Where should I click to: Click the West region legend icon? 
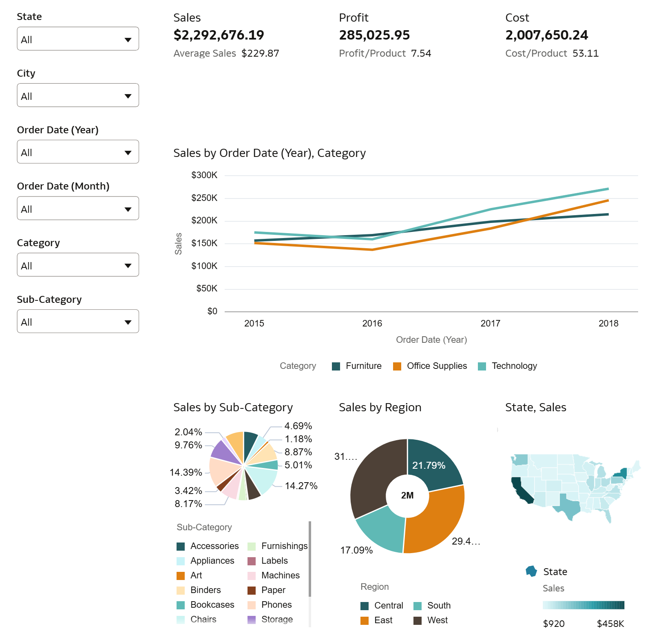tap(418, 621)
